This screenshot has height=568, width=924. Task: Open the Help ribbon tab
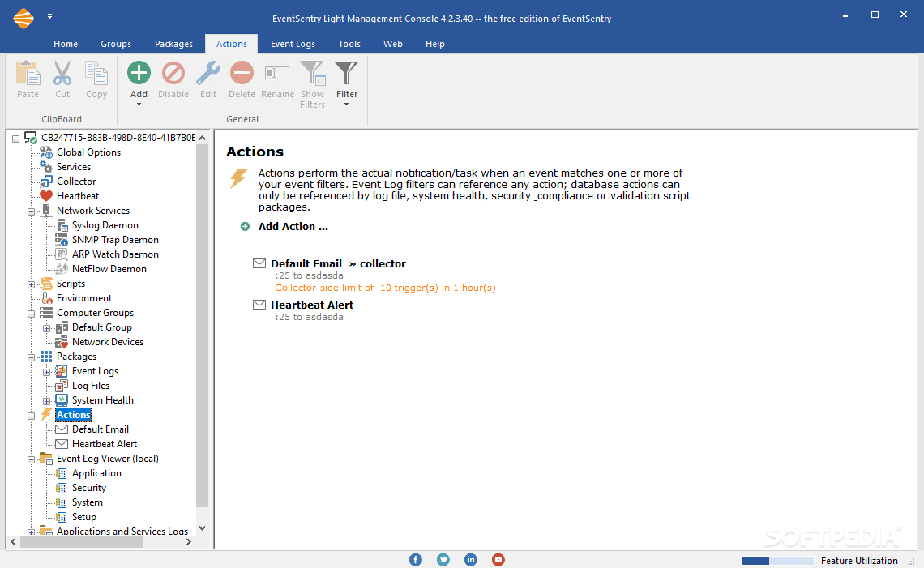coord(435,44)
